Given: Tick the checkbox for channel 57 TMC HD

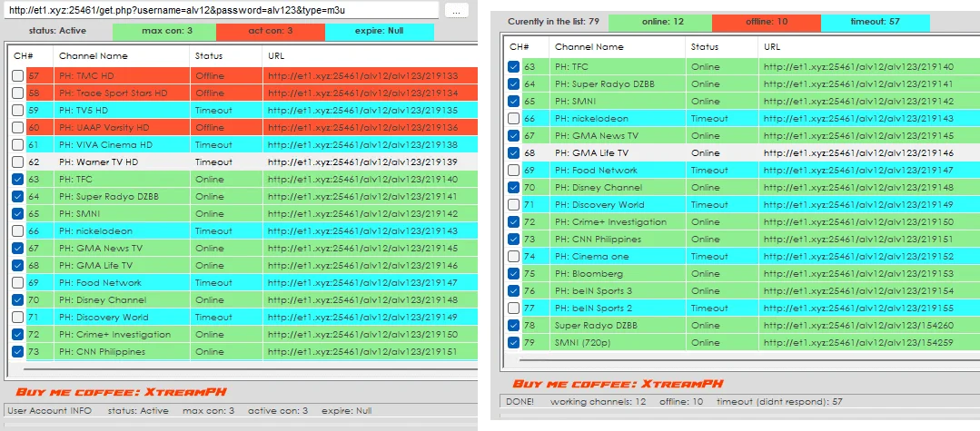Looking at the screenshot, I should [x=18, y=75].
